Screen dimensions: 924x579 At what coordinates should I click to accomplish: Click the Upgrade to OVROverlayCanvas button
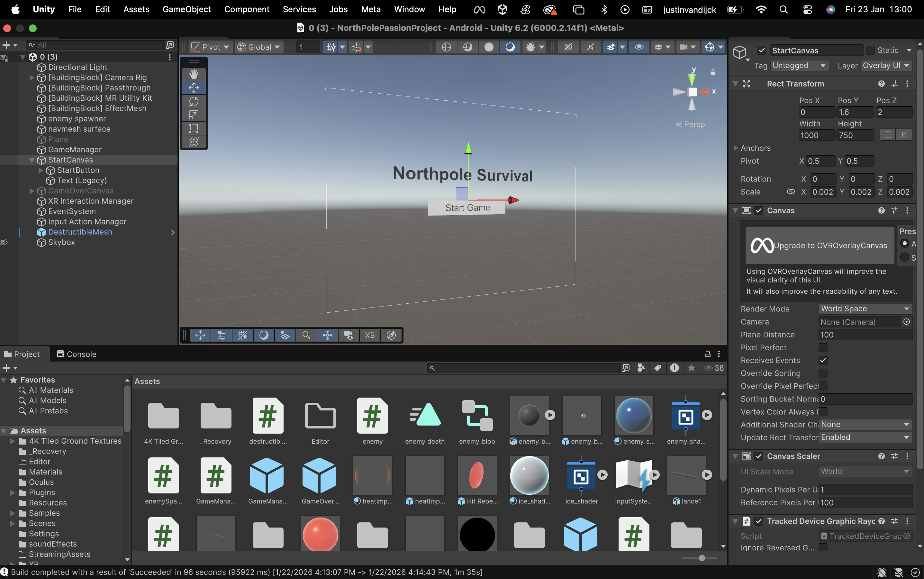820,245
